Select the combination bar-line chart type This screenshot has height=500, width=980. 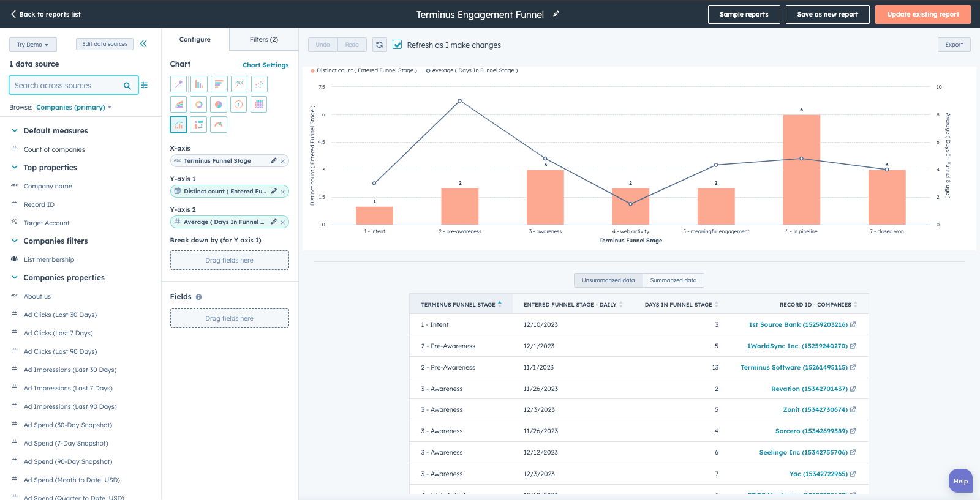point(178,125)
